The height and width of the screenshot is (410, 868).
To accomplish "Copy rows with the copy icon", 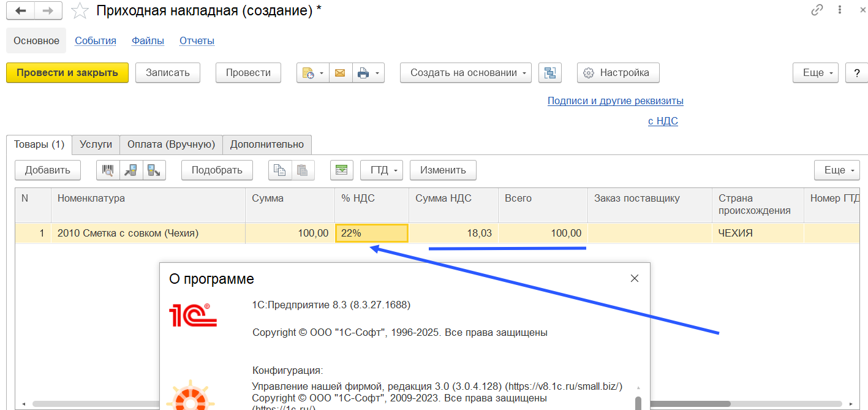I will point(280,170).
